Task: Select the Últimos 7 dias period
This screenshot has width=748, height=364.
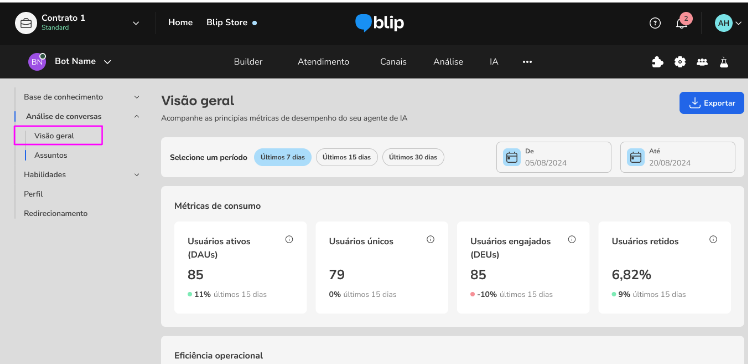Action: click(x=282, y=157)
